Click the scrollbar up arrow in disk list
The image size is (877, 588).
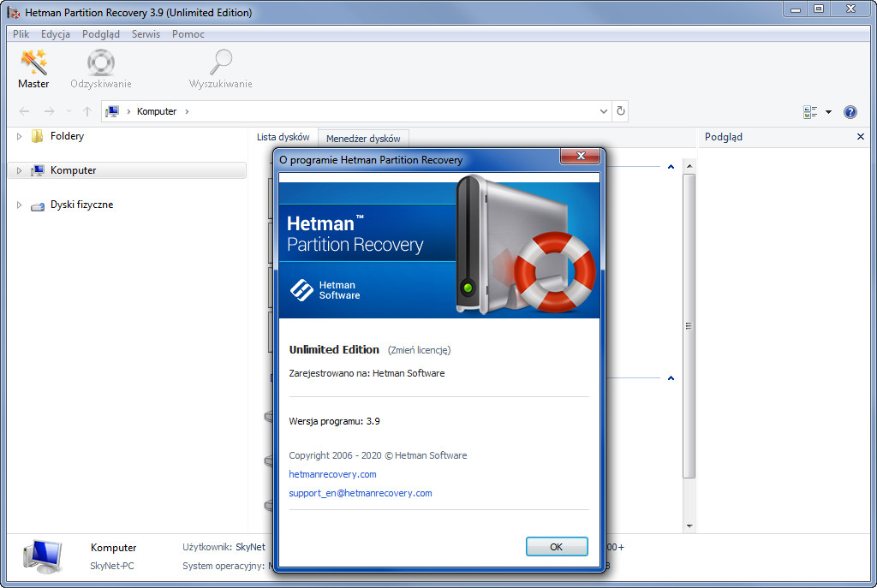pos(689,167)
